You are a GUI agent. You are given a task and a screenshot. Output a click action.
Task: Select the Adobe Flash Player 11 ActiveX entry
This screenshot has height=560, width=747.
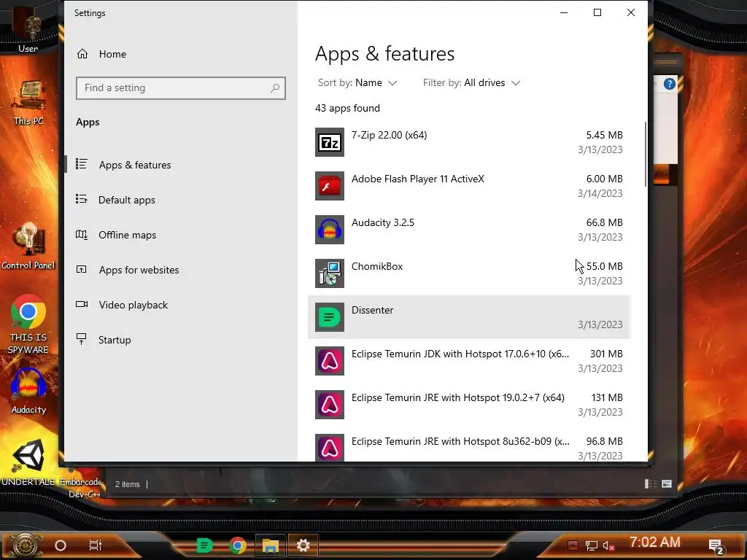coord(469,186)
